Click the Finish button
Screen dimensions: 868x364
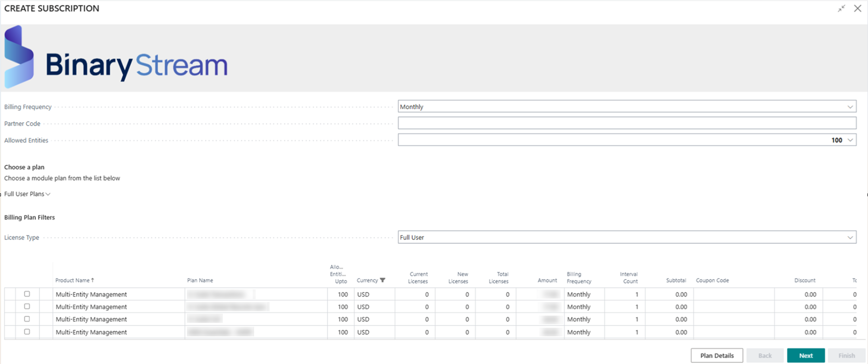[846, 355]
